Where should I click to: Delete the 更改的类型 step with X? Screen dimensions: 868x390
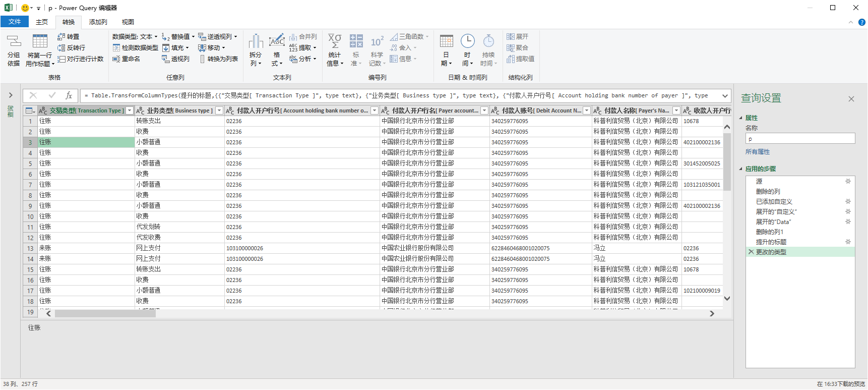coord(751,252)
